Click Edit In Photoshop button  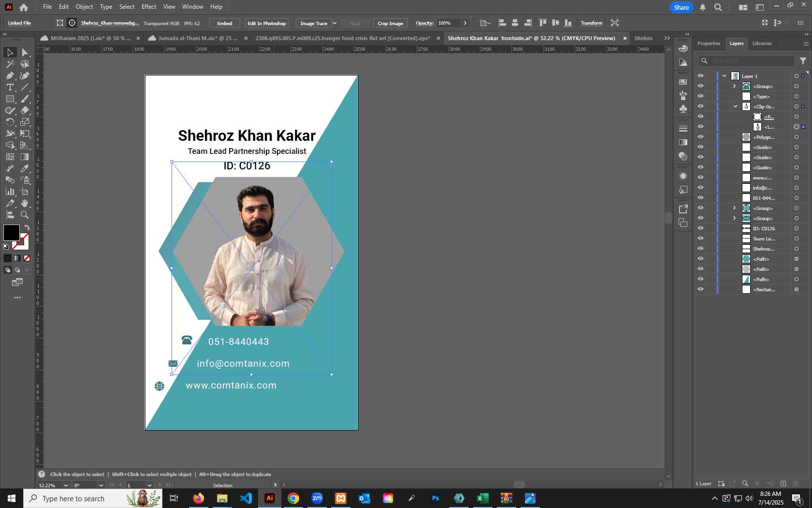(267, 23)
